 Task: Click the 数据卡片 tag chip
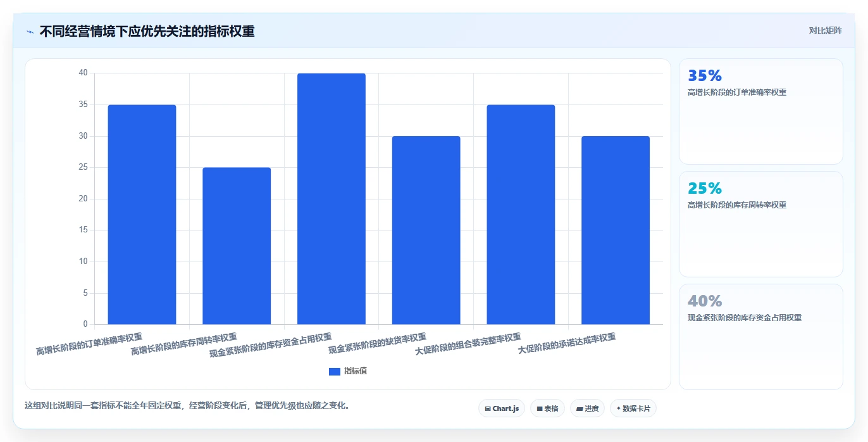633,408
